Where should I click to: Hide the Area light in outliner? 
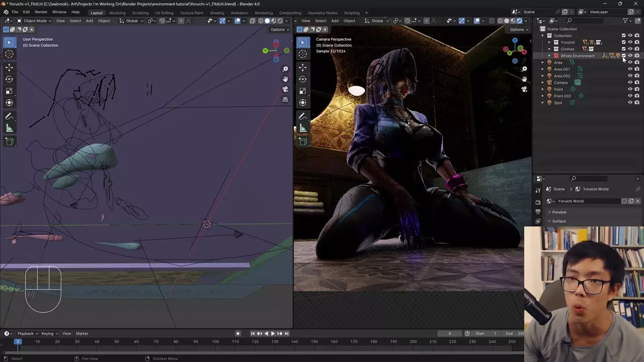[x=630, y=62]
